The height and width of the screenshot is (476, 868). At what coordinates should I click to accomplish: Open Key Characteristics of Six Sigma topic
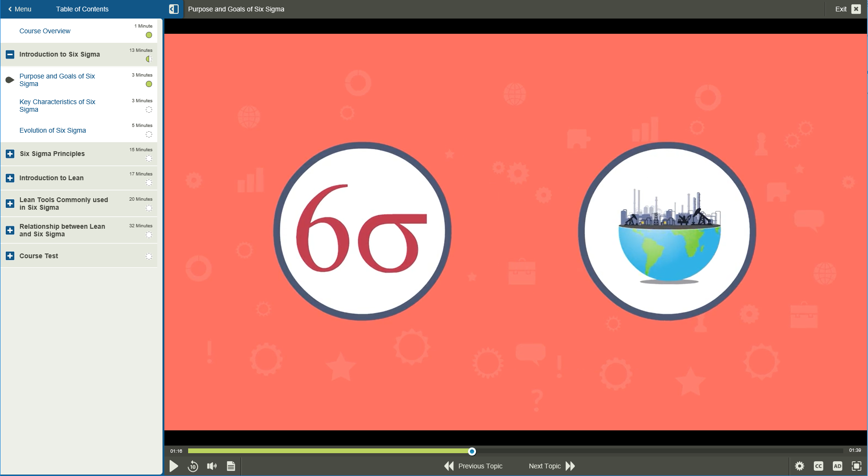tap(57, 106)
